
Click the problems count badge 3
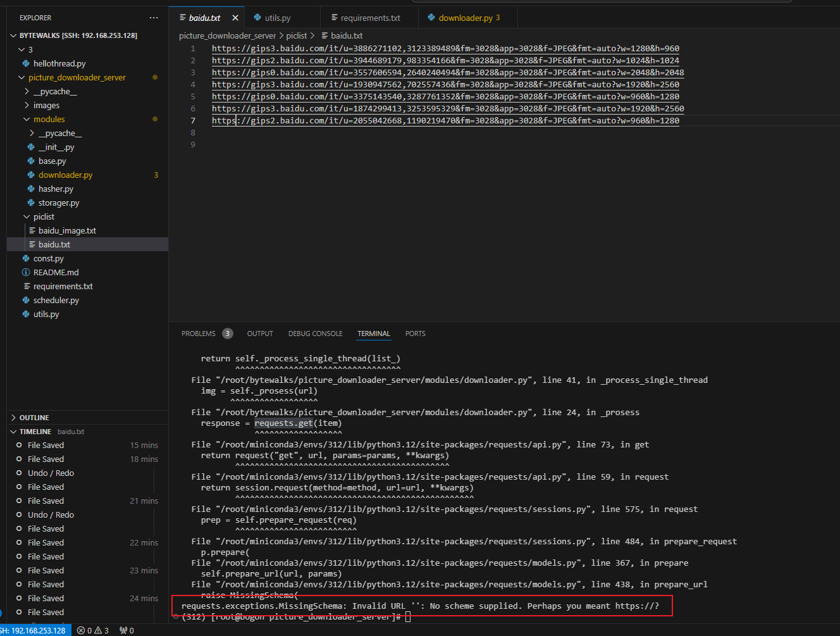point(228,334)
